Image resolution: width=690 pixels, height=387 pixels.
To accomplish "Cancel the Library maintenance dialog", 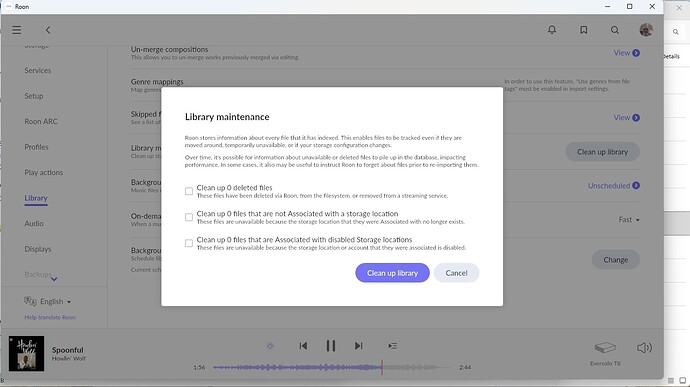I will click(456, 273).
